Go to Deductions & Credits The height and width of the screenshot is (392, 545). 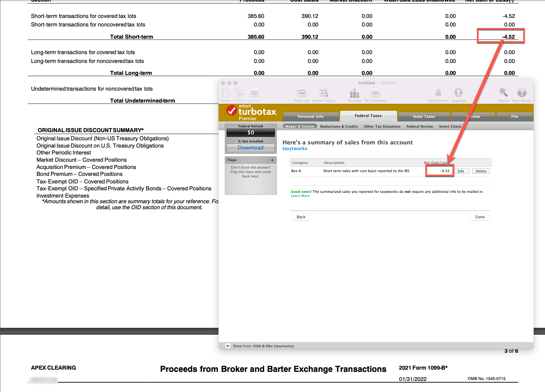click(x=339, y=126)
